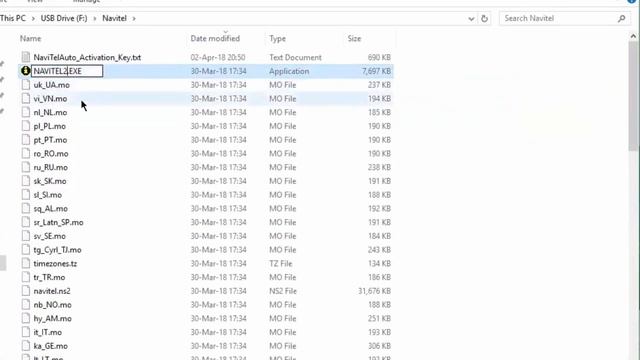640x360 pixels.
Task: Select the tg_Cyrl_TJ.mo file icon
Action: pos(26,250)
